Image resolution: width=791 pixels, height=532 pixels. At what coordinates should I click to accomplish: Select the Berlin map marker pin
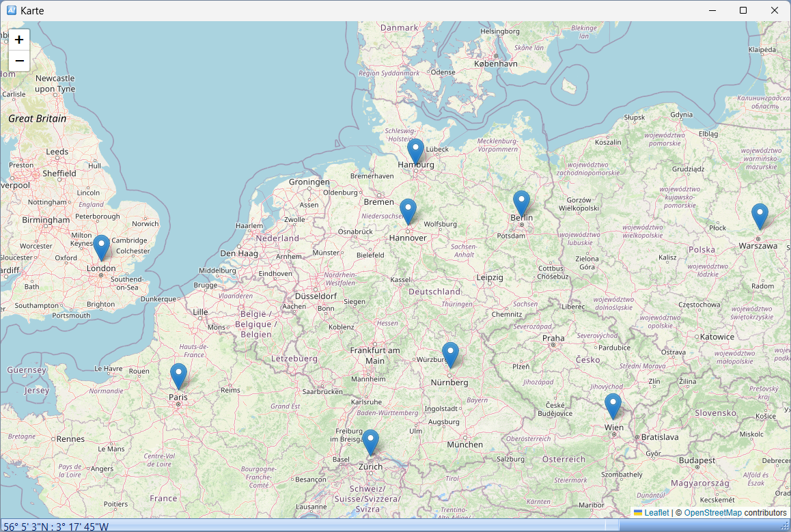[x=521, y=202]
